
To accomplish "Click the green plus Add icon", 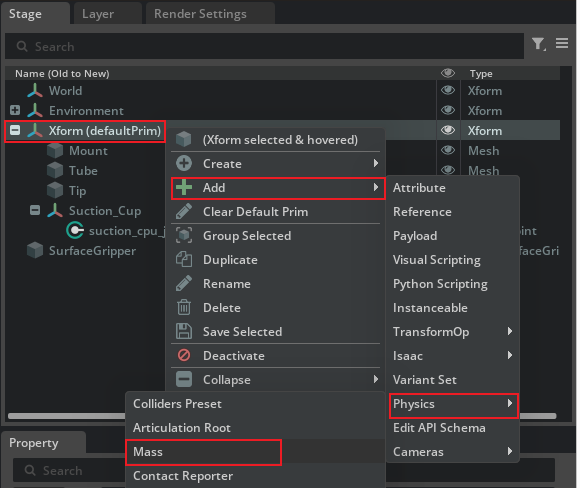I will tap(184, 187).
